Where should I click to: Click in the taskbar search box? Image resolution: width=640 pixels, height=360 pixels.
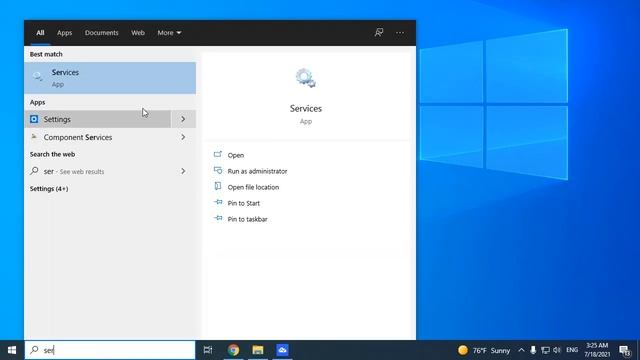pyautogui.click(x=110, y=350)
